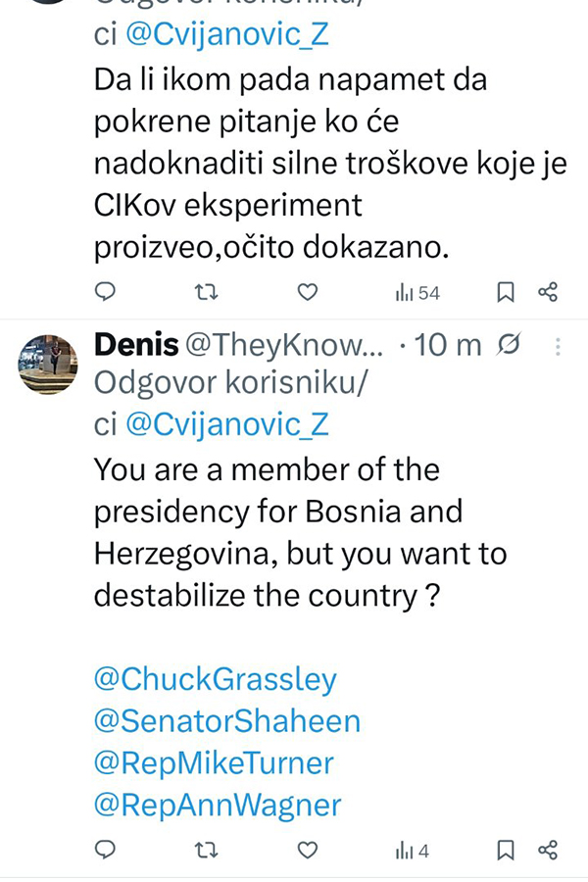Click Grok icon on Denis's tweet
This screenshot has height=882, width=588.
[x=509, y=345]
